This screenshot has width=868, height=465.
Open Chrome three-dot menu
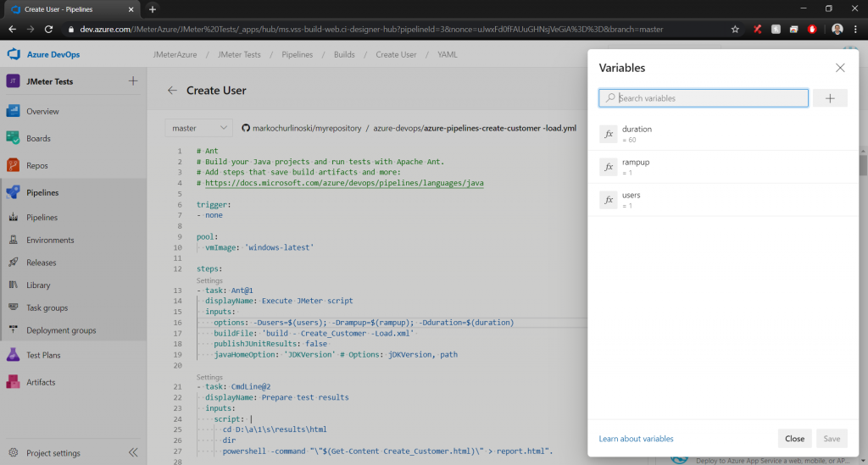click(855, 30)
